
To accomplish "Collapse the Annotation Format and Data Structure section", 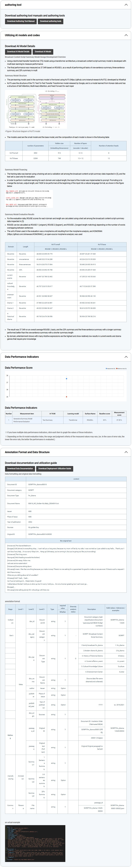I will click(126, 452).
